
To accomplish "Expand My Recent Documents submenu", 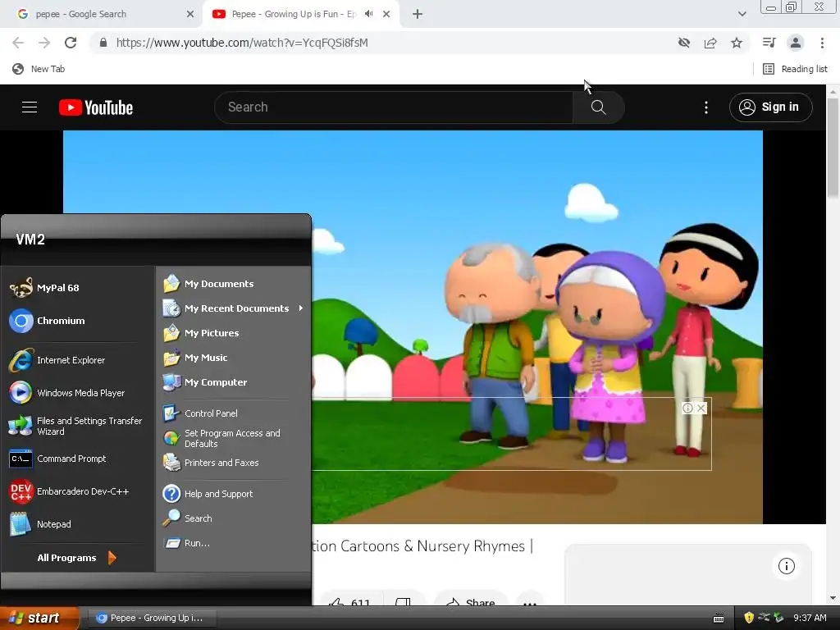I will pyautogui.click(x=234, y=308).
